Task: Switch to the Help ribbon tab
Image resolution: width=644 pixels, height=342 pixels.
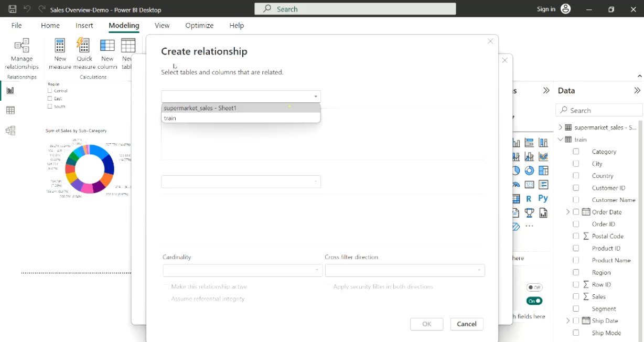Action: [237, 25]
